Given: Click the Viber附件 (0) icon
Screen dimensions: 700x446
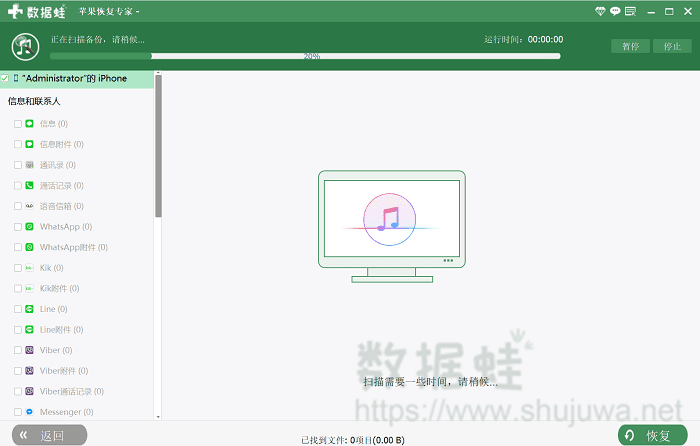Looking at the screenshot, I should (29, 371).
